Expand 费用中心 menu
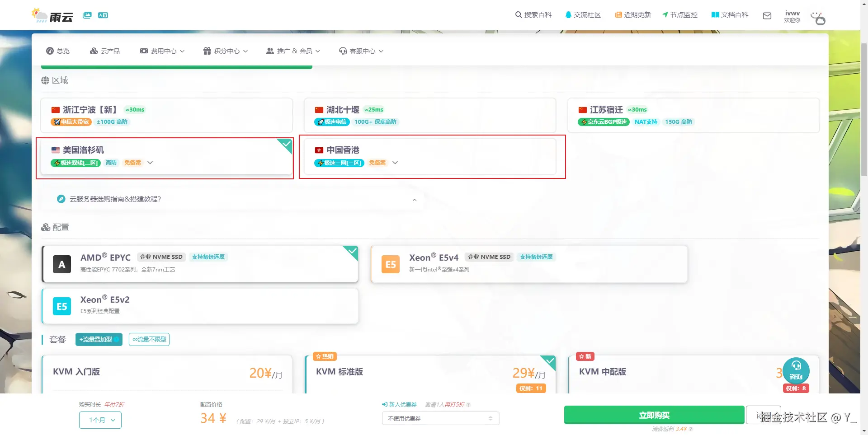 tap(162, 51)
